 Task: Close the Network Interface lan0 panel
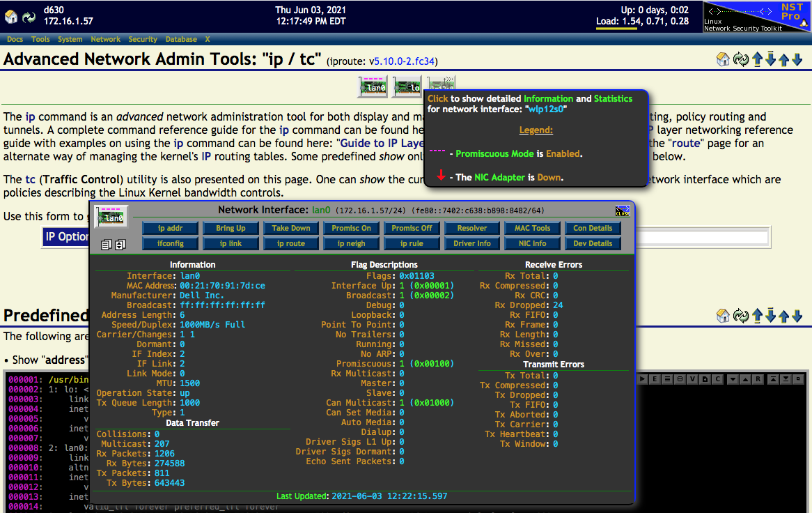(x=622, y=210)
